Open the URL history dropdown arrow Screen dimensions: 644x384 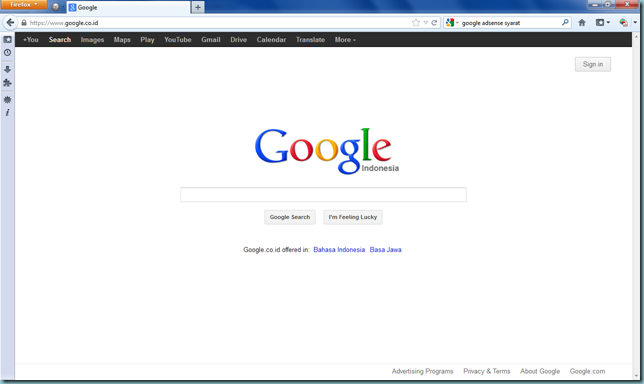[x=426, y=23]
